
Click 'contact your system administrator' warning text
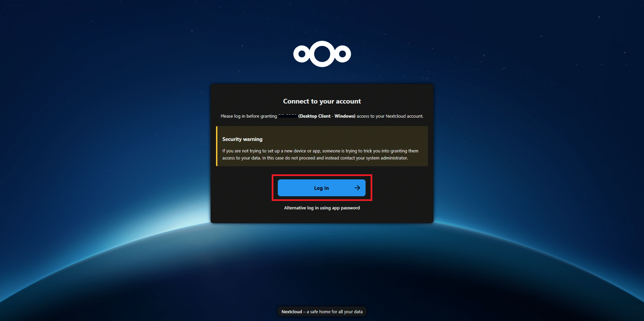[374, 158]
